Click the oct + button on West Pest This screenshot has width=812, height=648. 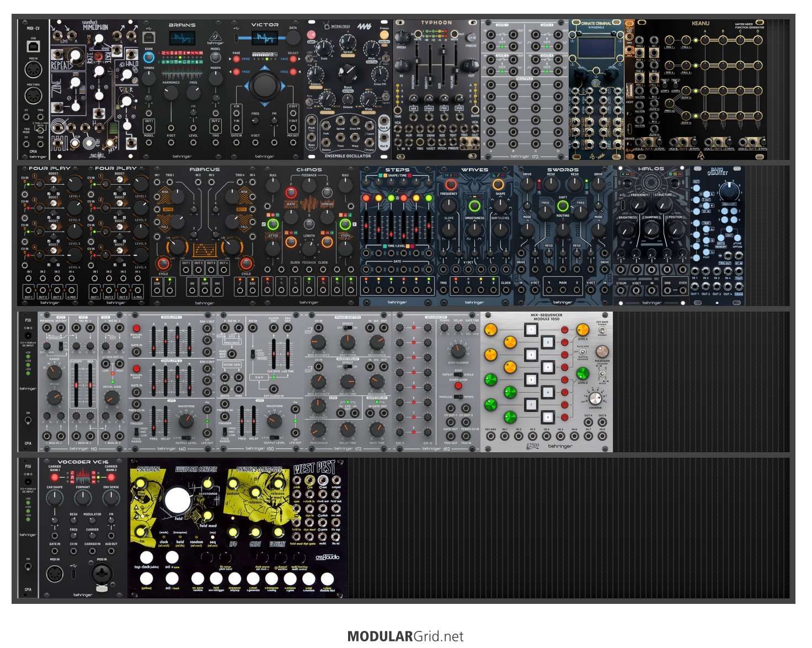coord(172,557)
